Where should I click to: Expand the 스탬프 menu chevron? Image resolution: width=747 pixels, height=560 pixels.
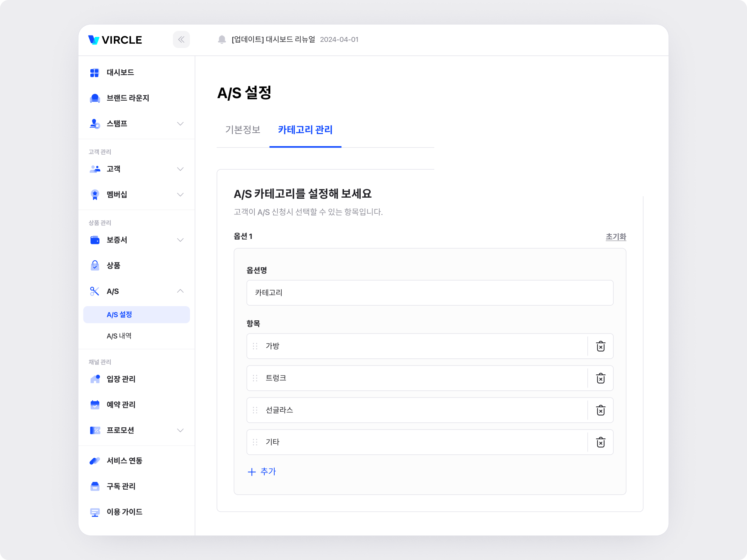tap(180, 124)
